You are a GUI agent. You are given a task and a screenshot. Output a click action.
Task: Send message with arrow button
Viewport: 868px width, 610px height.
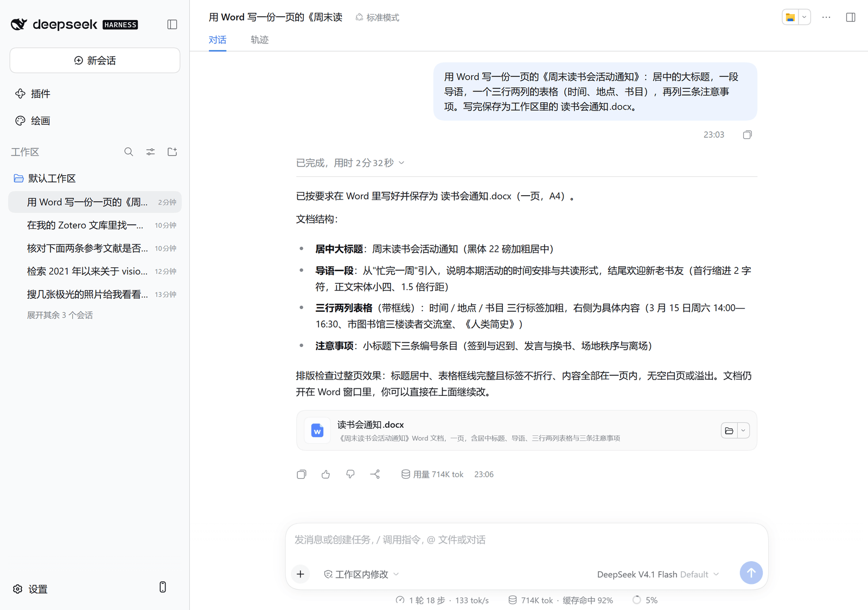tap(751, 573)
